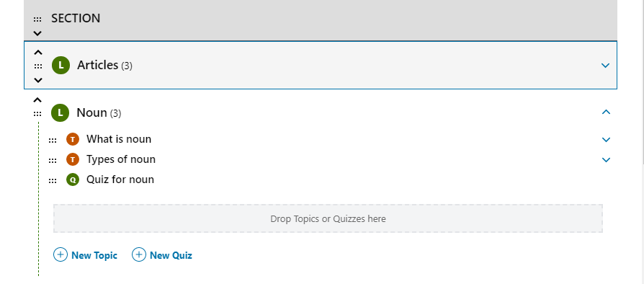The image size is (644, 284).
Task: Move Articles lesson down with down arrow
Action: [x=37, y=80]
